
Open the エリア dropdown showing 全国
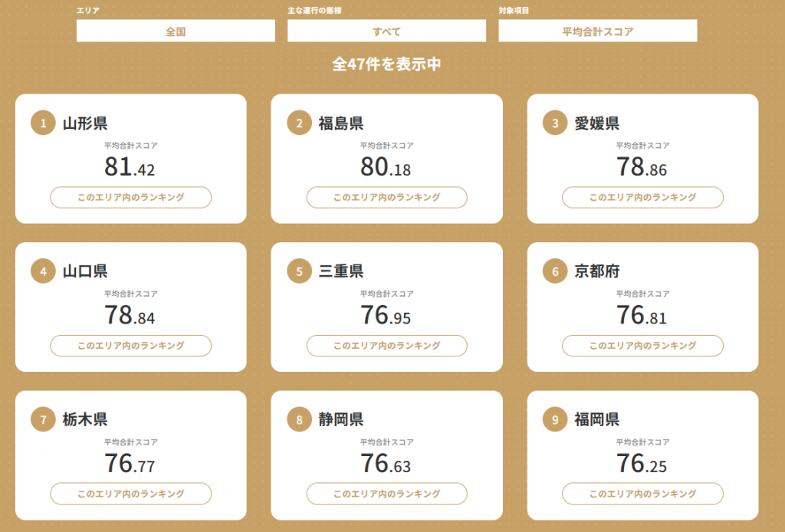pos(176,31)
